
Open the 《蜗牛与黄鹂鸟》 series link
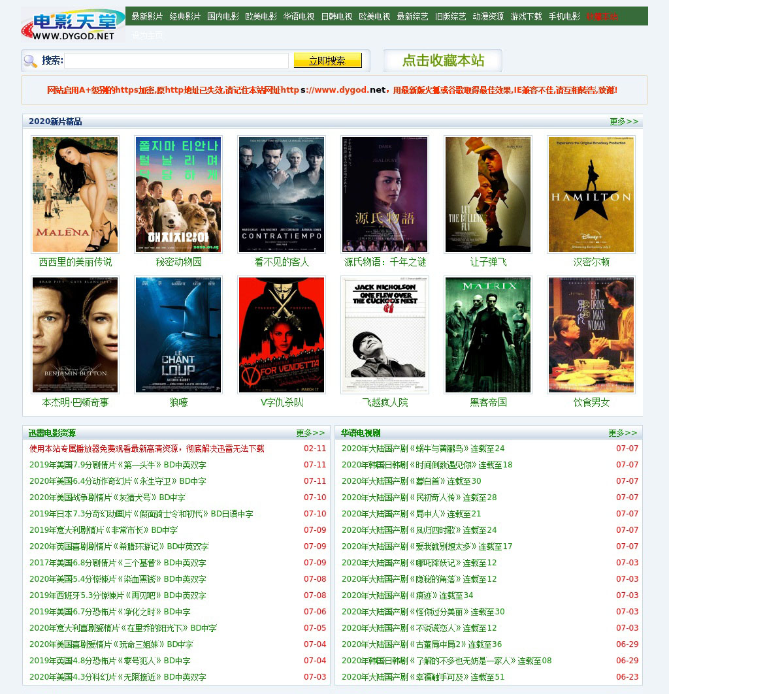(x=423, y=449)
